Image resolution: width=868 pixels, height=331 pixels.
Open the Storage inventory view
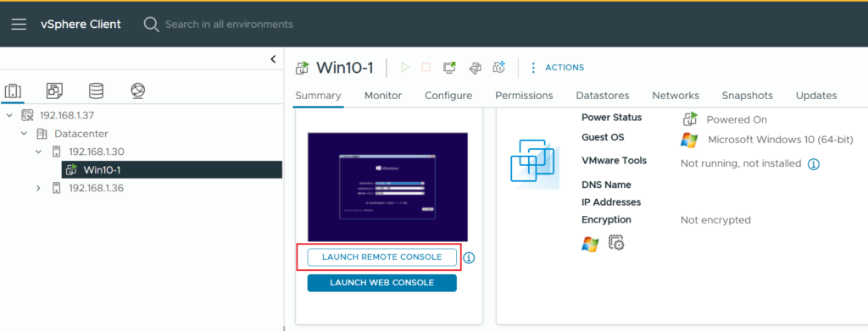pyautogui.click(x=96, y=91)
